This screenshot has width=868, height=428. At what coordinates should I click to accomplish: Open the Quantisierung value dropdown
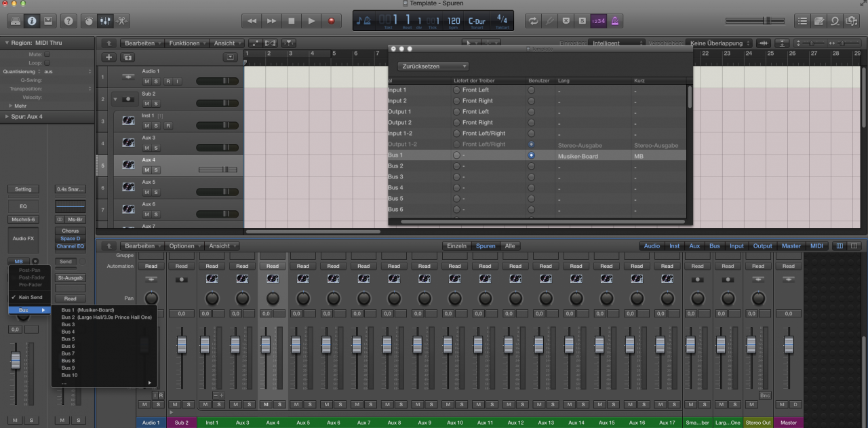[68, 71]
